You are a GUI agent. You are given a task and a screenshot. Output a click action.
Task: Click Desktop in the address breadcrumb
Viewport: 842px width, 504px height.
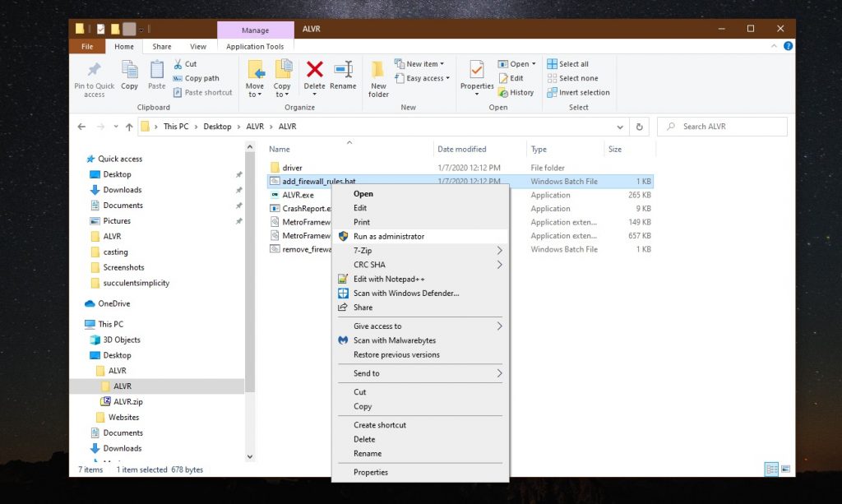click(x=217, y=127)
